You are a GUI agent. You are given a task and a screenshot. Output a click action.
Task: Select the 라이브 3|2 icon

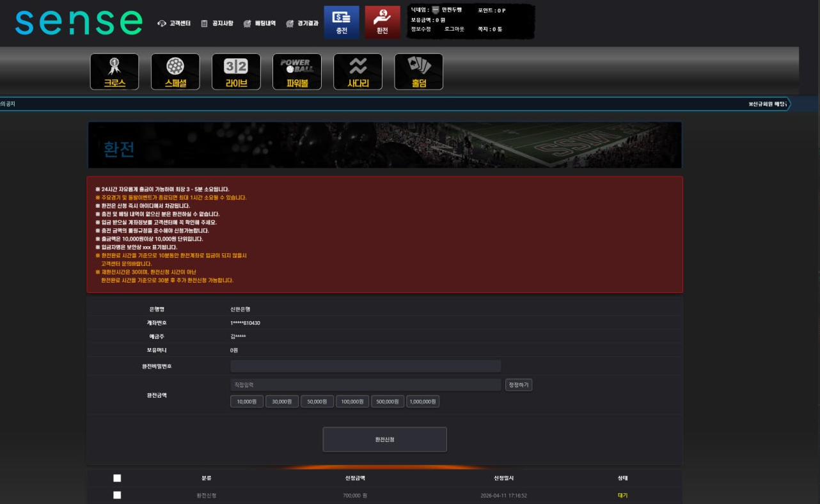tap(236, 72)
